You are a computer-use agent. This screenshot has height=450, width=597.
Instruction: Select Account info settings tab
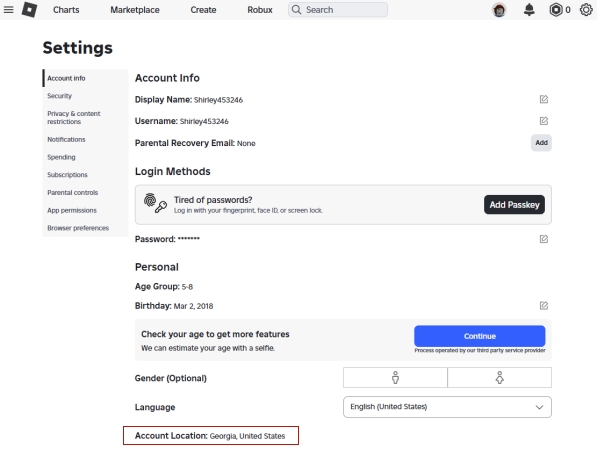click(85, 78)
